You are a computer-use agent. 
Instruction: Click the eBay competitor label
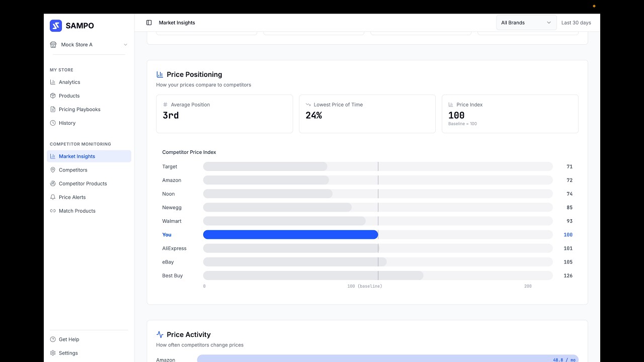[x=168, y=262]
